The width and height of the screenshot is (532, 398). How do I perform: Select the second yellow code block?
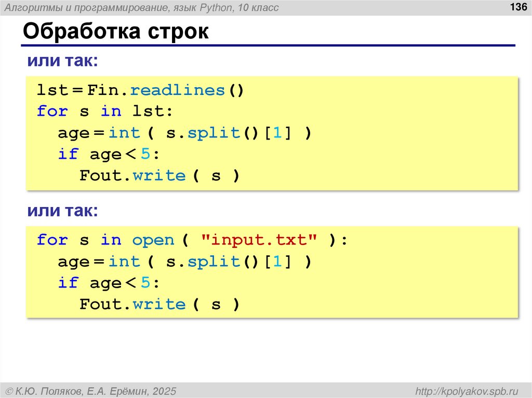(x=270, y=270)
